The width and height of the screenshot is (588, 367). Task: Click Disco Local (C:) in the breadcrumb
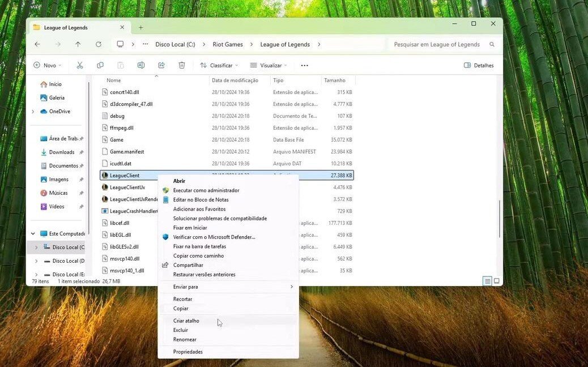pos(175,44)
